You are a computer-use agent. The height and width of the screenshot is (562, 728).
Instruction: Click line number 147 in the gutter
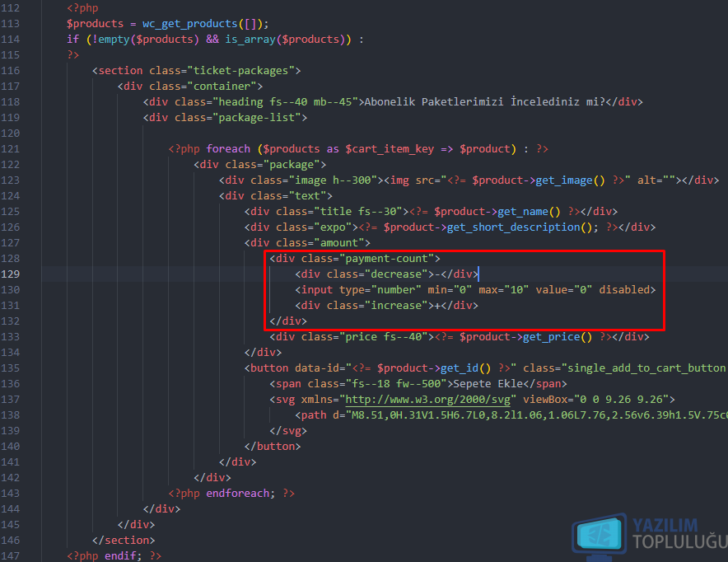pos(10,555)
